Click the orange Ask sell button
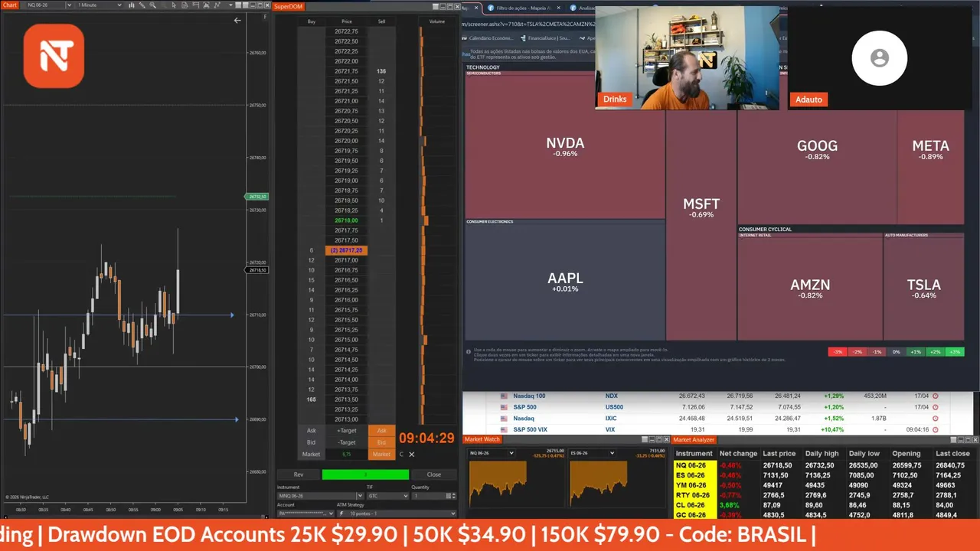Viewport: 980px width, 551px height. click(381, 431)
